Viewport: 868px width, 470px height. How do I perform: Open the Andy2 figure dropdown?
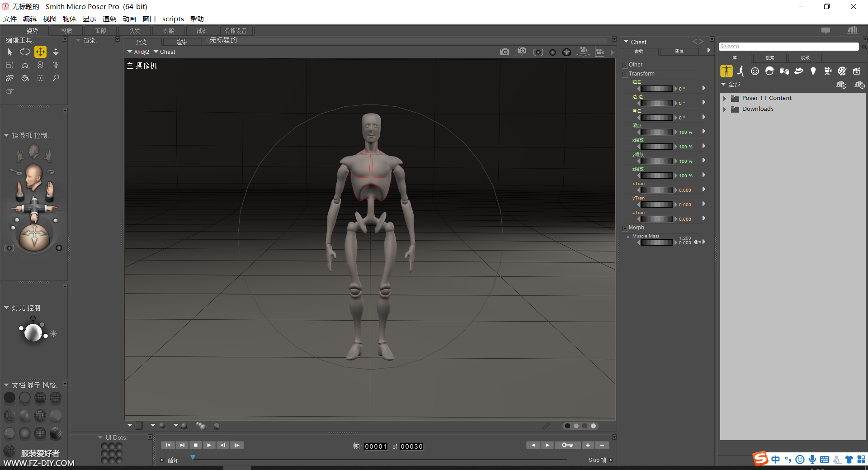coord(138,52)
